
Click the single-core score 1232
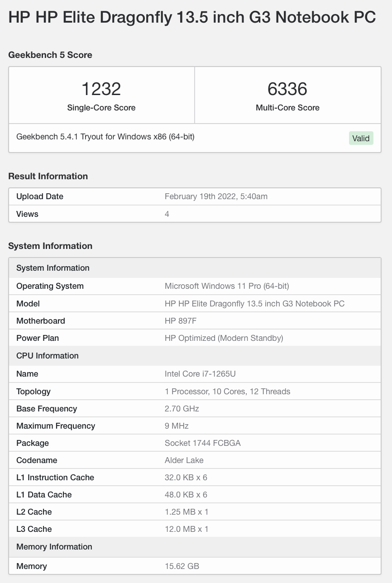[101, 89]
